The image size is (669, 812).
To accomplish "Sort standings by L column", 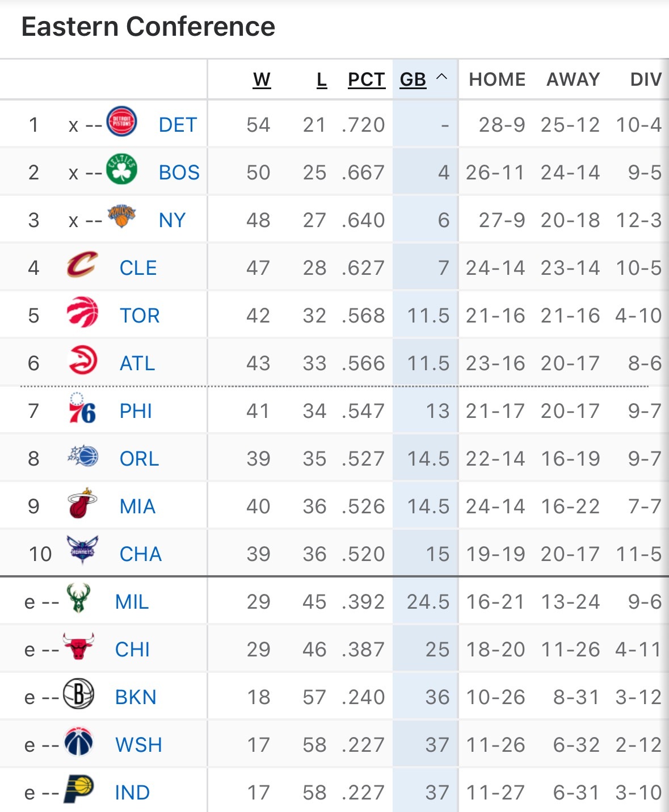I will pos(321,80).
